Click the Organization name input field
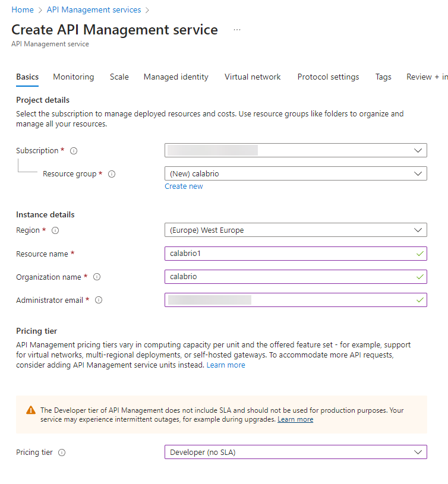 point(296,277)
